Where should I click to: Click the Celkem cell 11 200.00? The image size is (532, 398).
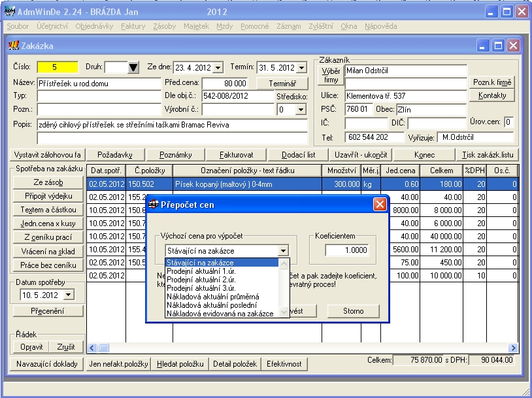441,250
